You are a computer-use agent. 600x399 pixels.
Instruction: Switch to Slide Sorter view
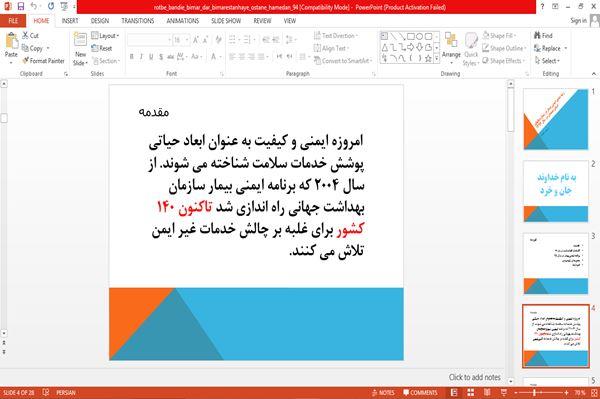click(x=471, y=393)
